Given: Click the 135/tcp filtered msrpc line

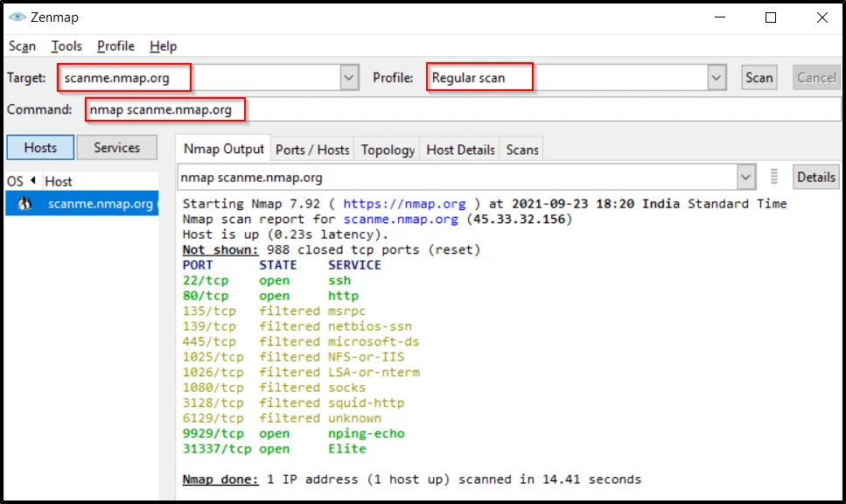Looking at the screenshot, I should point(274,311).
